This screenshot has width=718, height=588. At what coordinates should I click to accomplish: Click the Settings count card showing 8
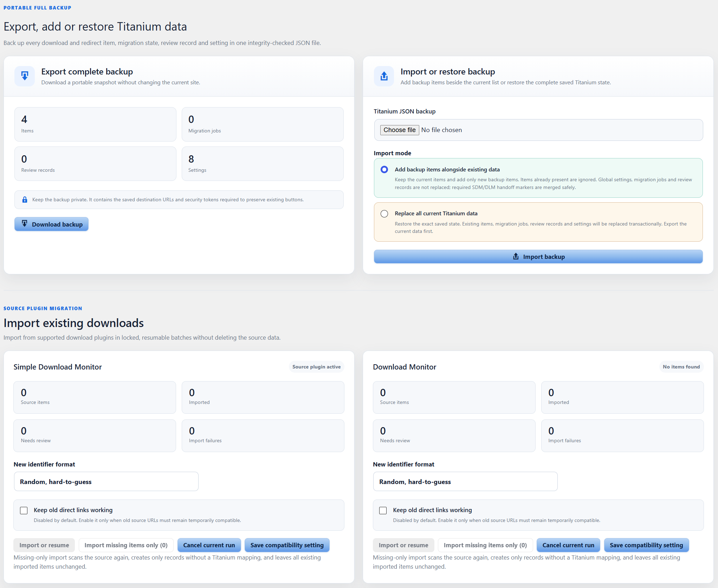263,164
